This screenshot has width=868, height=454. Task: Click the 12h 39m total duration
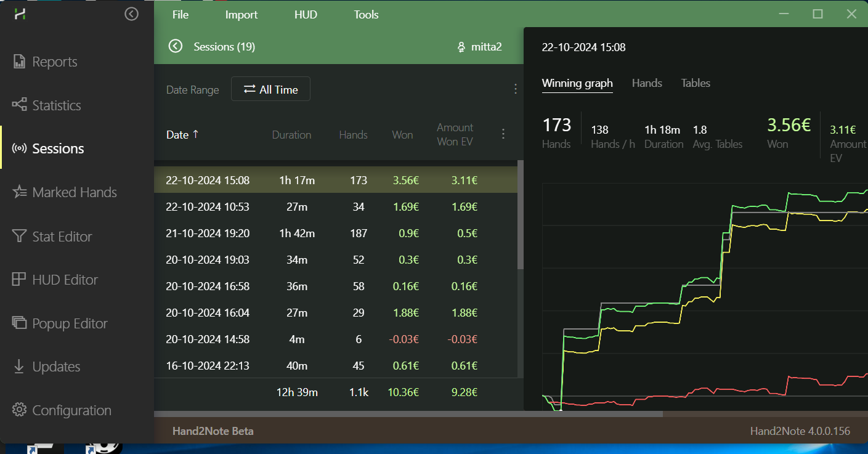297,392
